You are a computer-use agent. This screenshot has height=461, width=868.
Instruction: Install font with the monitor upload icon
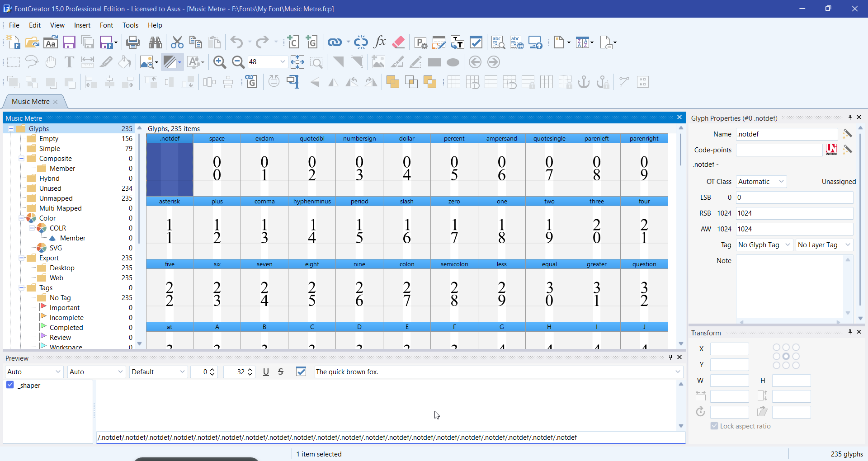[535, 42]
